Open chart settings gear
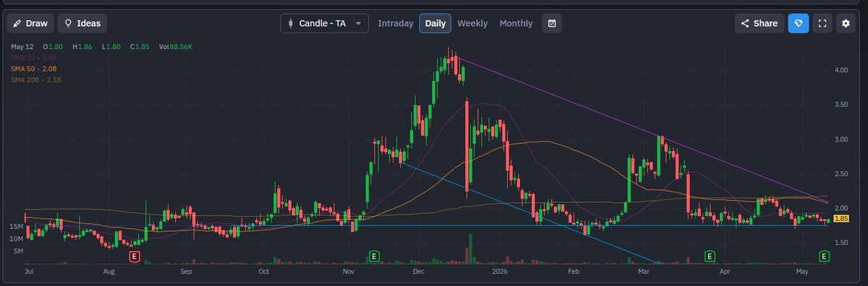868x286 pixels. pyautogui.click(x=845, y=23)
